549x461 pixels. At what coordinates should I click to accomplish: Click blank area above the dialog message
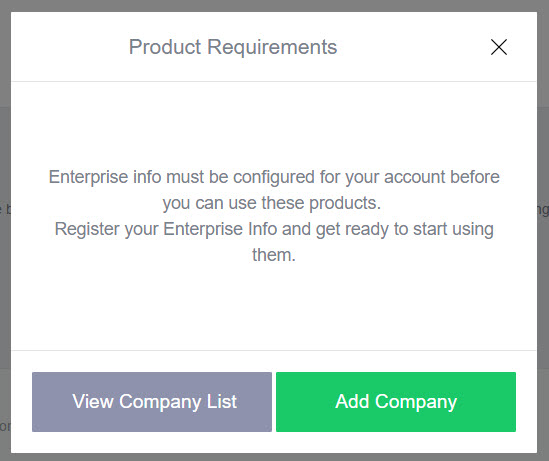coord(274,124)
